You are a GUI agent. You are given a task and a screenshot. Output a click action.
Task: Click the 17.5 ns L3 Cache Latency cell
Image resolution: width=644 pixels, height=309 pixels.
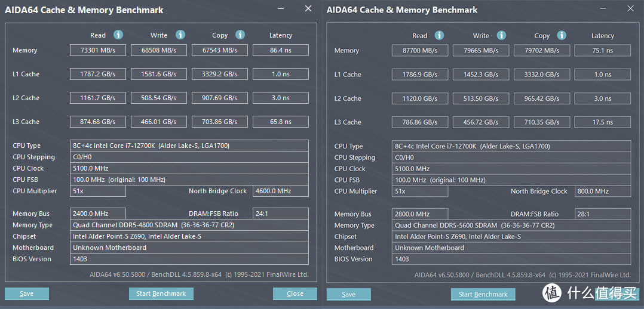click(x=602, y=122)
